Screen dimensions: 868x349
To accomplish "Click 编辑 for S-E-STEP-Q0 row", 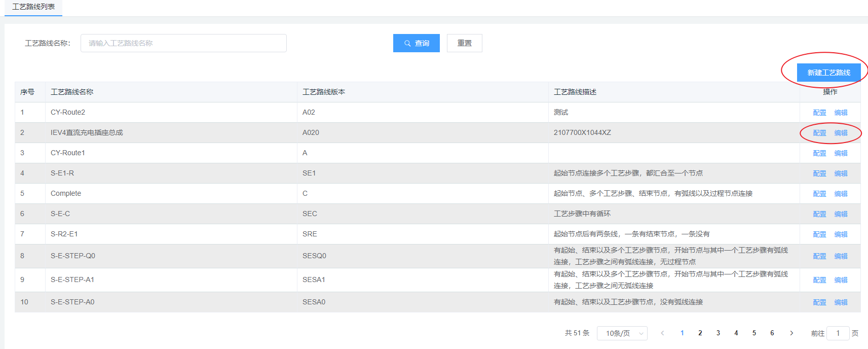I will (x=841, y=256).
